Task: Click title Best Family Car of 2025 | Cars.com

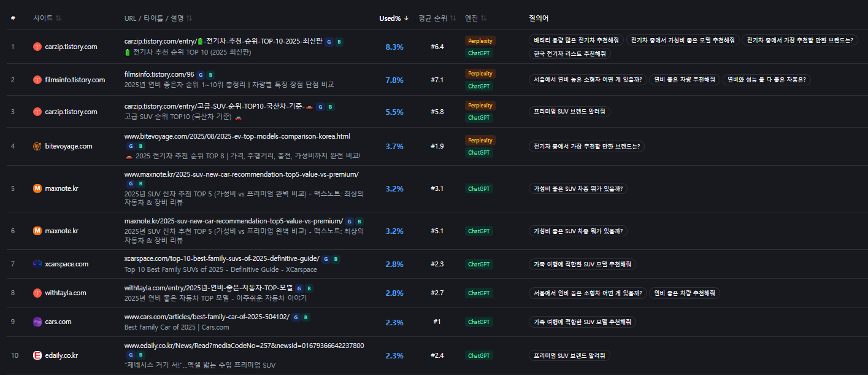Action: (177, 328)
